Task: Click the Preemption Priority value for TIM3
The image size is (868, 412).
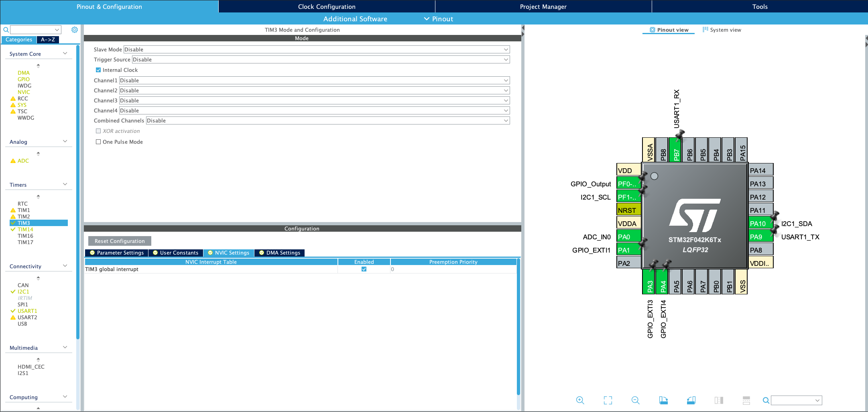Action: (453, 269)
